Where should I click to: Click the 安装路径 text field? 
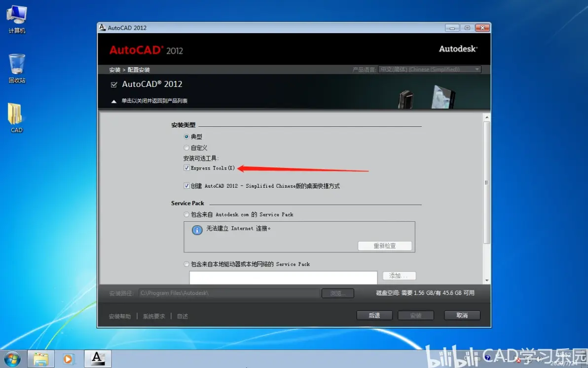click(x=229, y=293)
